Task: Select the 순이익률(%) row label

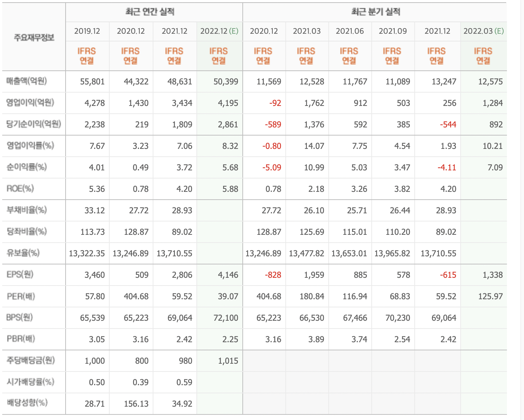Action: click(x=27, y=167)
